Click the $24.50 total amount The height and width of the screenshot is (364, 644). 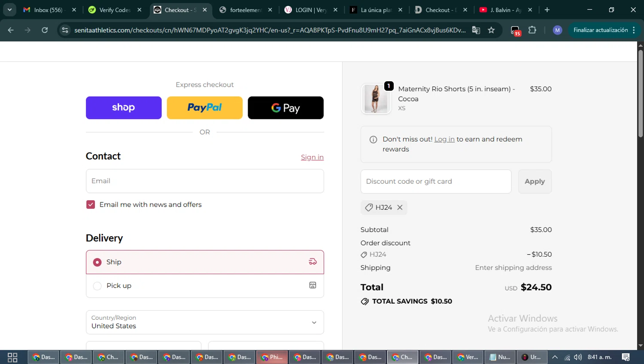pos(536,288)
